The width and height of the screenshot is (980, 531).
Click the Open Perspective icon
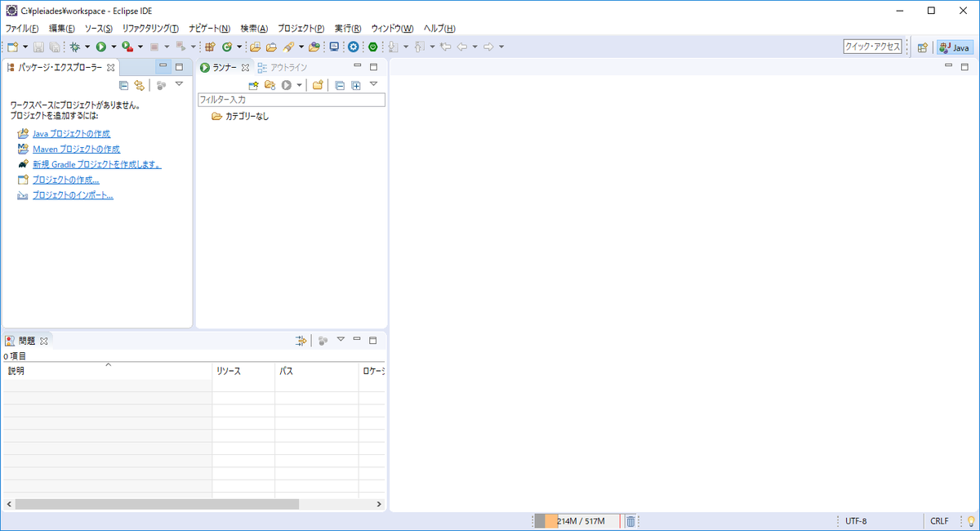coord(922,47)
